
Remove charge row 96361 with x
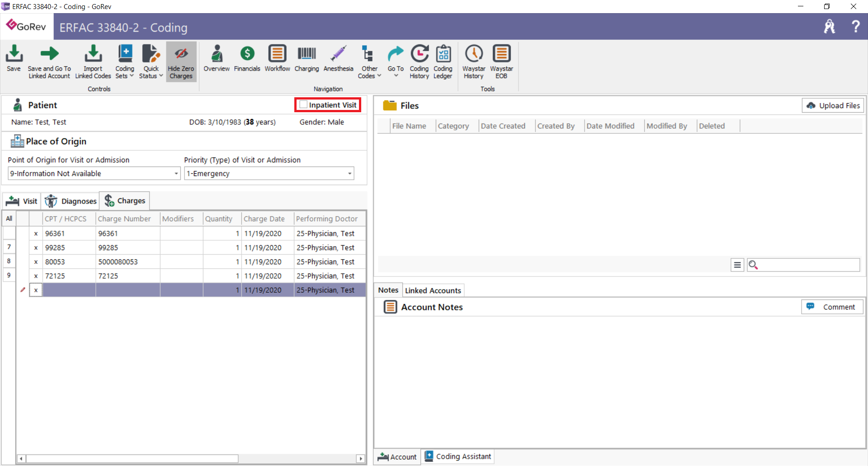36,233
